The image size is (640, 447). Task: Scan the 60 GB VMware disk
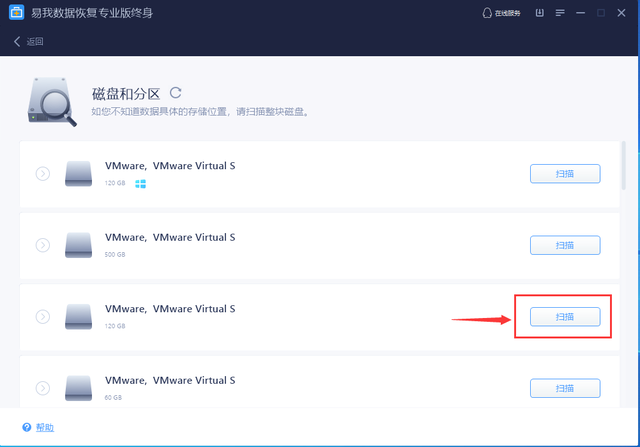click(x=565, y=388)
